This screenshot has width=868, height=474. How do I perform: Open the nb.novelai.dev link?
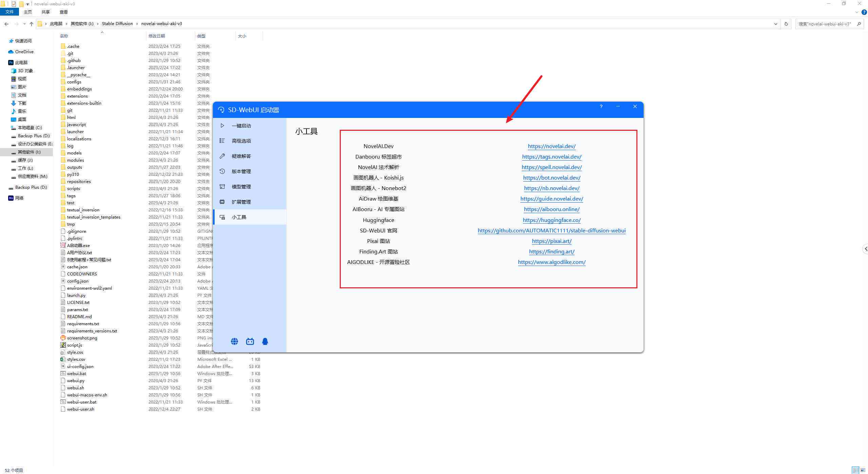point(552,188)
